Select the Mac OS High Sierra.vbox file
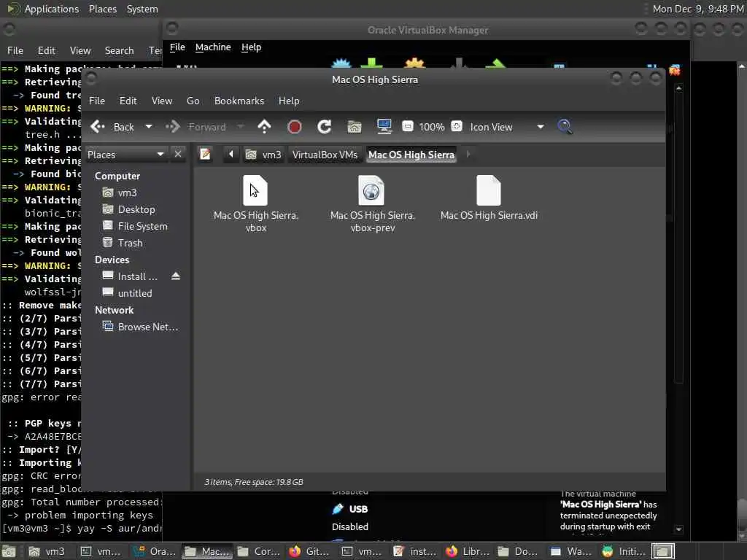Viewport: 747px width, 560px height. coord(256,204)
